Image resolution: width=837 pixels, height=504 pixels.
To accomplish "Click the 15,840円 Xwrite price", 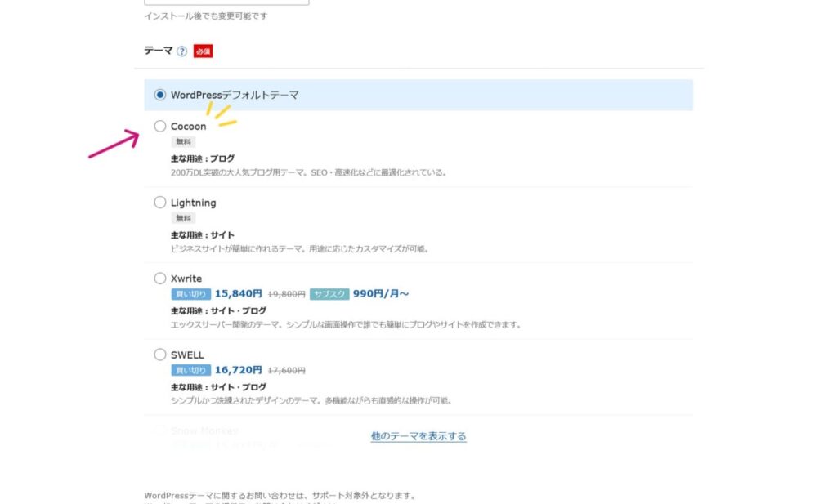I will (x=238, y=294).
